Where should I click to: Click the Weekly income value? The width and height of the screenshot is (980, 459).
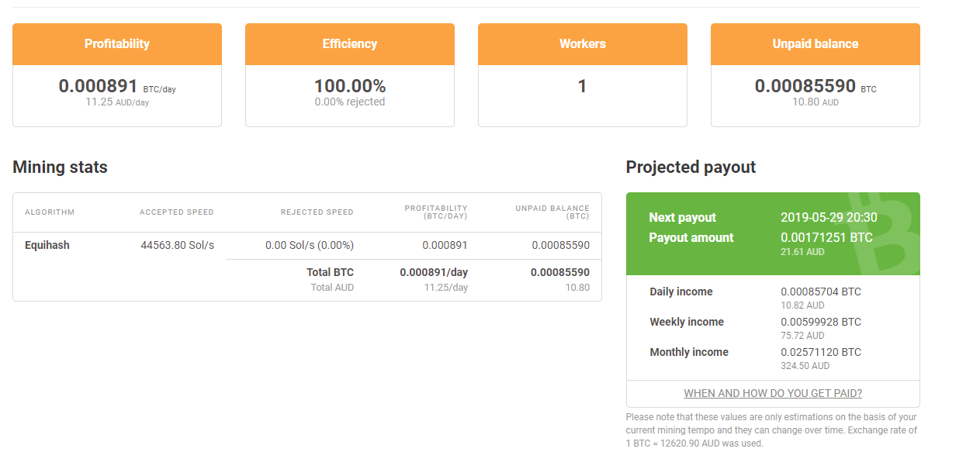tap(821, 323)
